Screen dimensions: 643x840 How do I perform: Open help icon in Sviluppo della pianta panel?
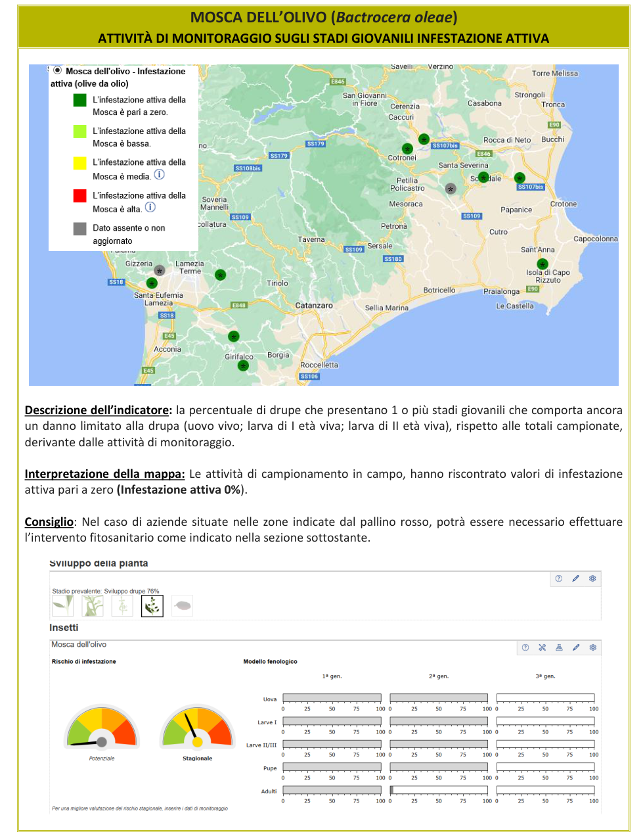559,578
